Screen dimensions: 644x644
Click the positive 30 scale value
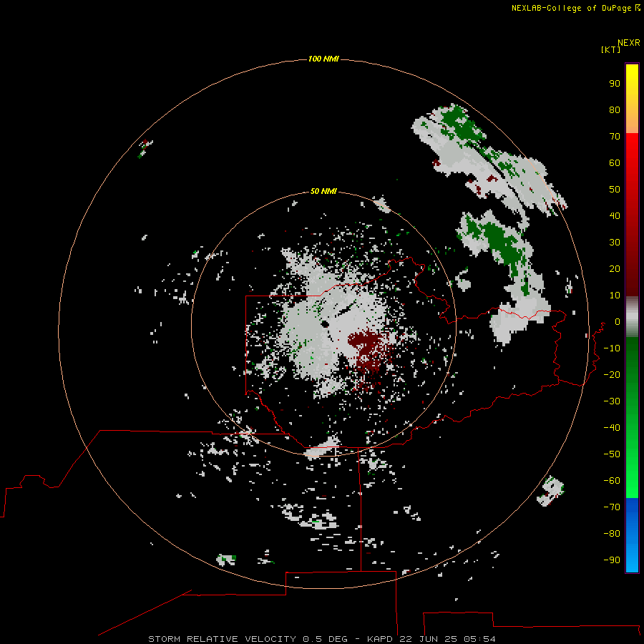(x=615, y=243)
